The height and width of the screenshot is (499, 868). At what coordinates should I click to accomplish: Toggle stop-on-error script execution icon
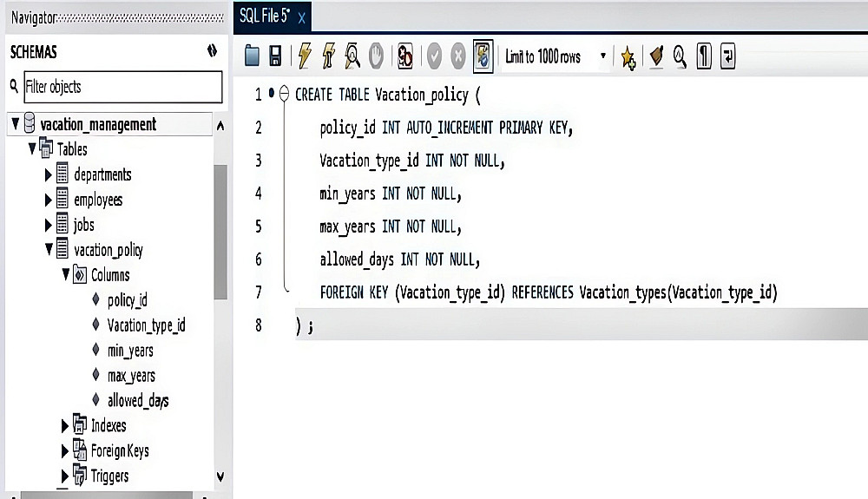pyautogui.click(x=405, y=56)
